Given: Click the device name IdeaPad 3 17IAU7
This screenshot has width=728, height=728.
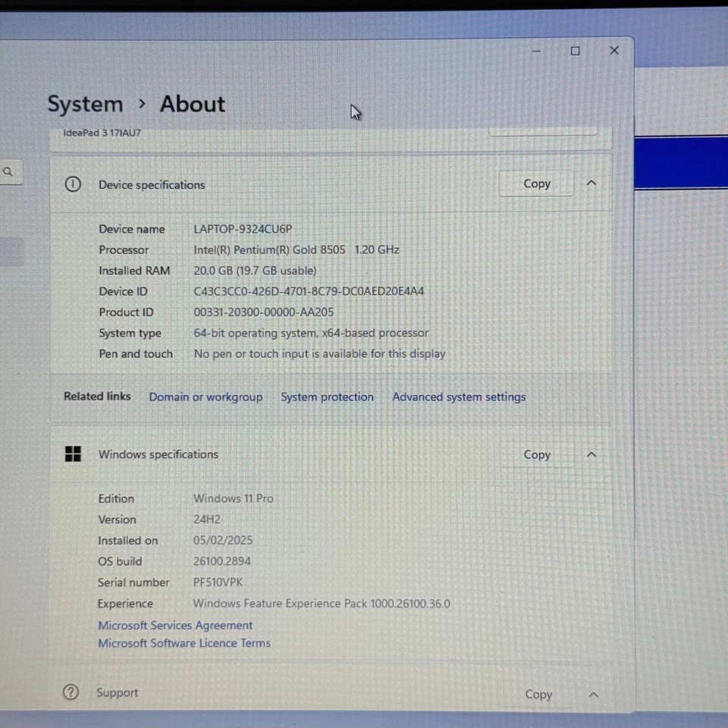Looking at the screenshot, I should pos(102,133).
